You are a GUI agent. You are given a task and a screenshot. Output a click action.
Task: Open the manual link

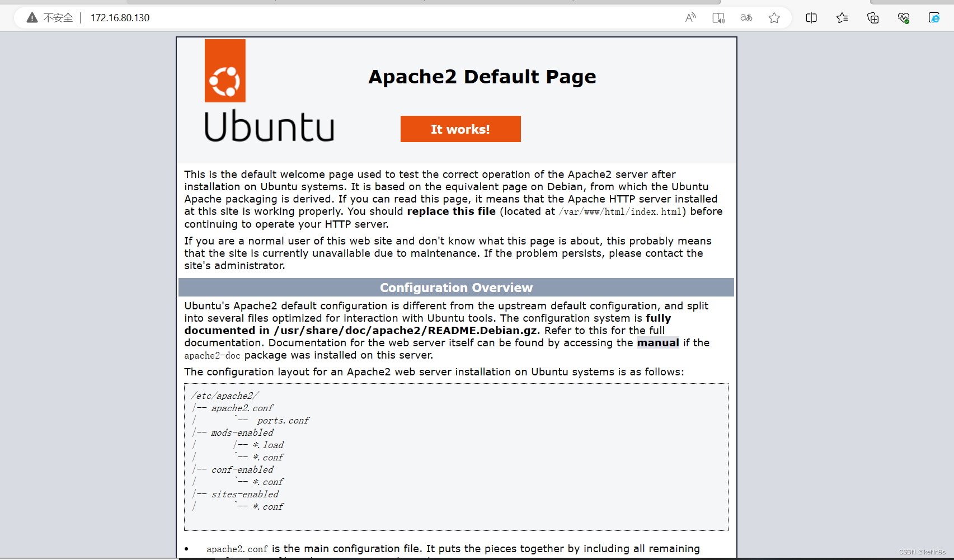point(658,343)
